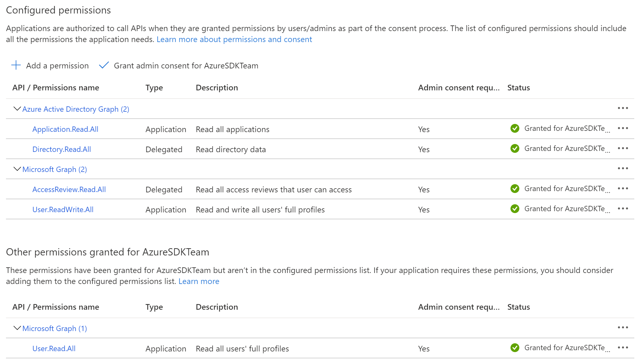The image size is (639, 364).
Task: Open the Directory.Read.All permission details
Action: (62, 149)
